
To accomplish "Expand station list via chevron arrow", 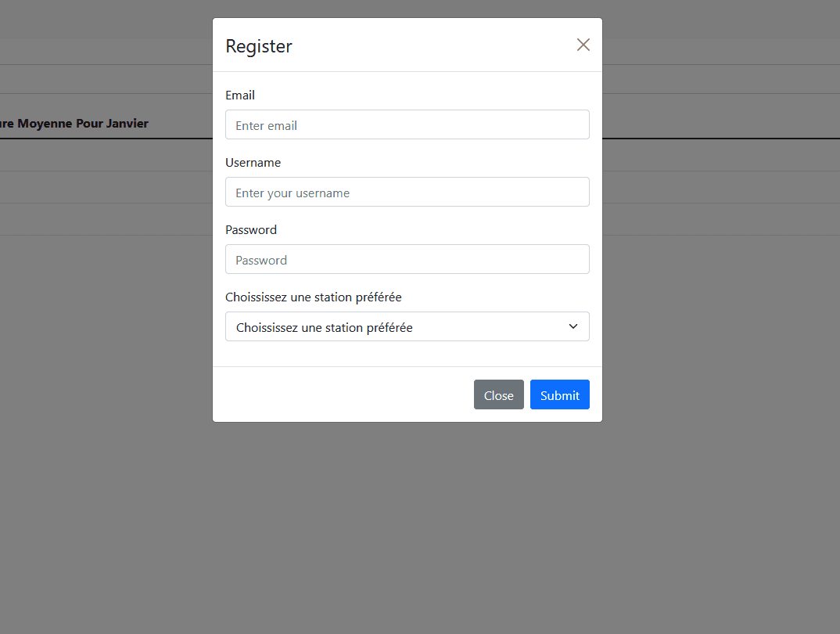I will 573,326.
